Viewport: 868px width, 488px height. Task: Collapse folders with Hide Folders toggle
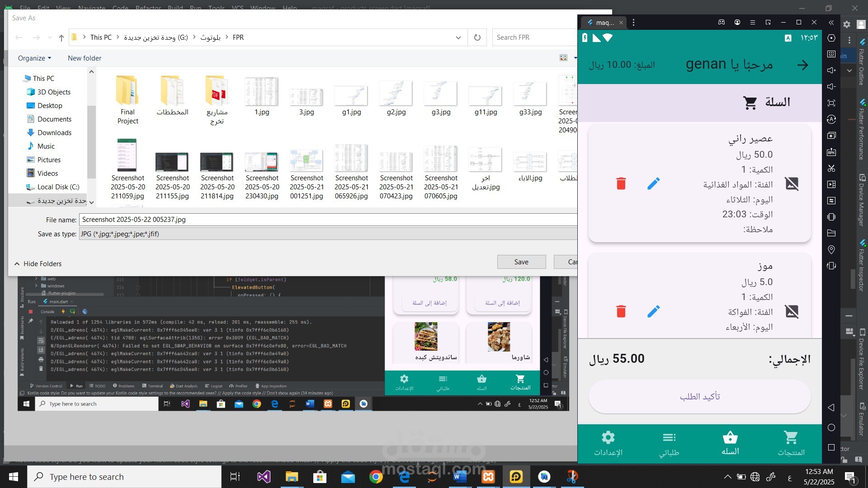(x=38, y=264)
